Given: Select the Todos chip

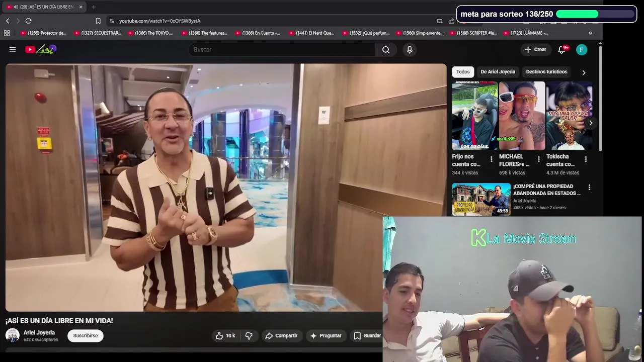Looking at the screenshot, I should (x=463, y=72).
